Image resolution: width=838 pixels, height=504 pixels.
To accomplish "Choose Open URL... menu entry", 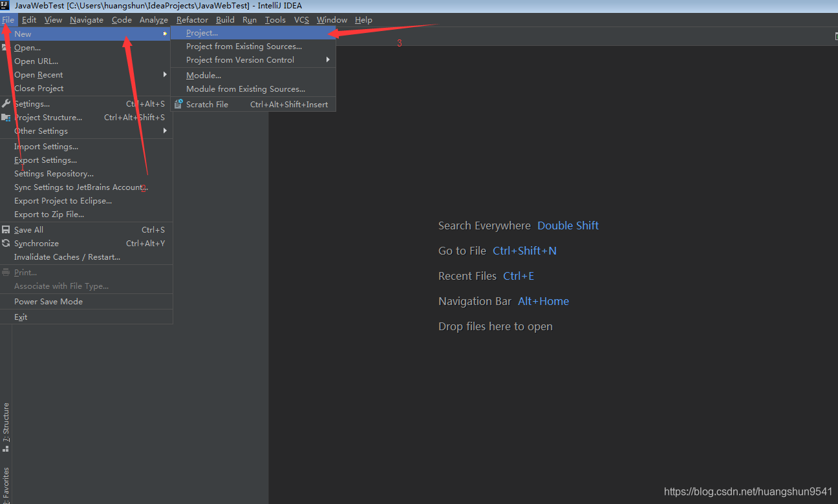I will coord(87,61).
